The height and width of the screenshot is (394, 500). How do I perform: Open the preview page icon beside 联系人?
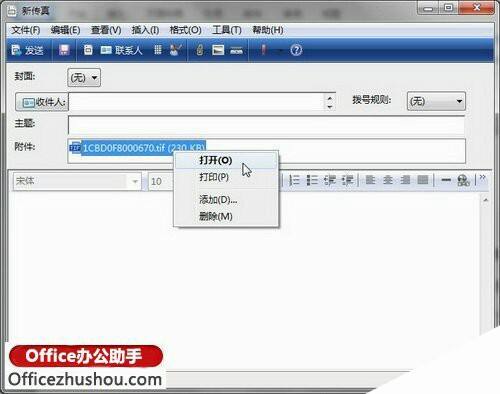point(88,50)
